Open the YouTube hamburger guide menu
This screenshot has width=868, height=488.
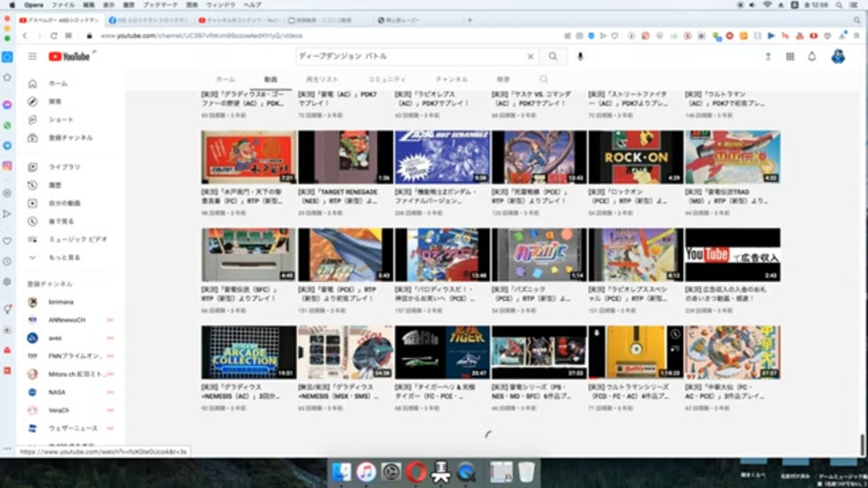pyautogui.click(x=33, y=56)
